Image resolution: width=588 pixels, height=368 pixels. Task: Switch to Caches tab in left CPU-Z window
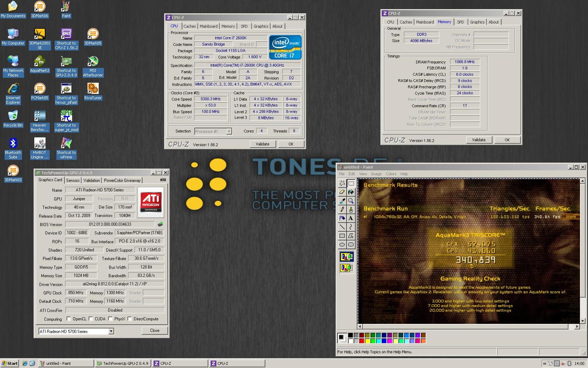click(x=190, y=26)
